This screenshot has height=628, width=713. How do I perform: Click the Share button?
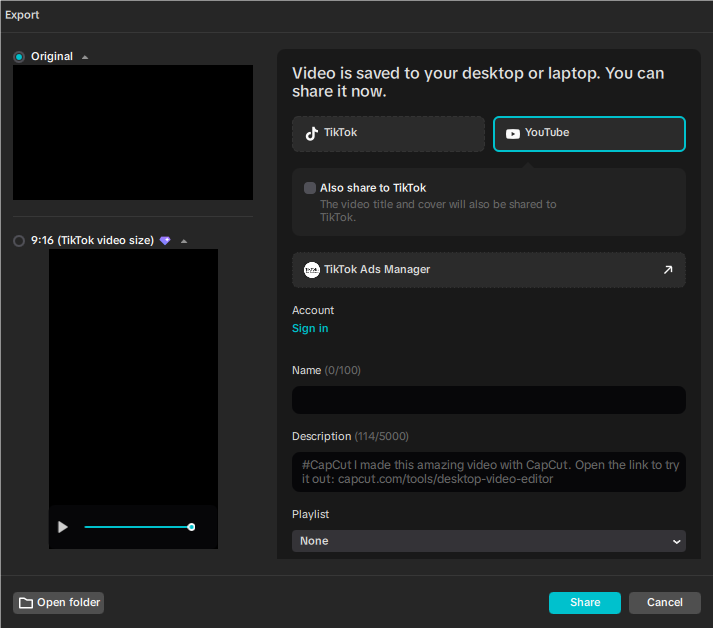coord(585,603)
